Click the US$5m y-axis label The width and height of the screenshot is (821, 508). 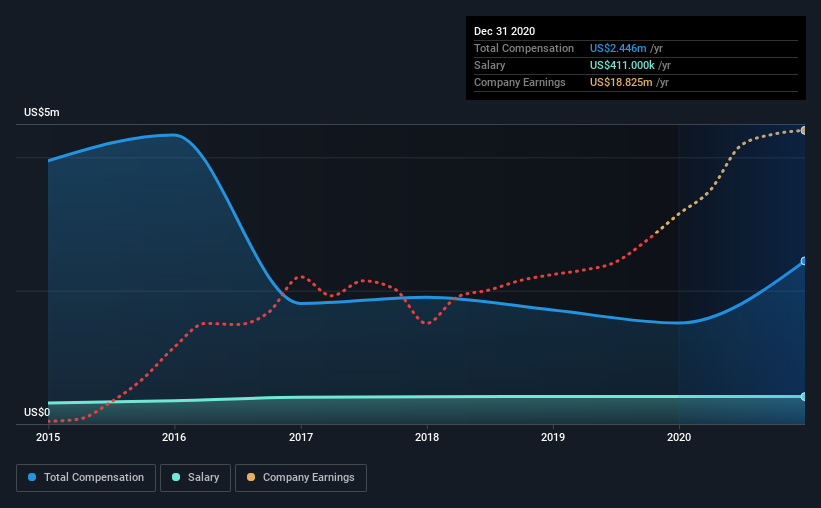41,113
